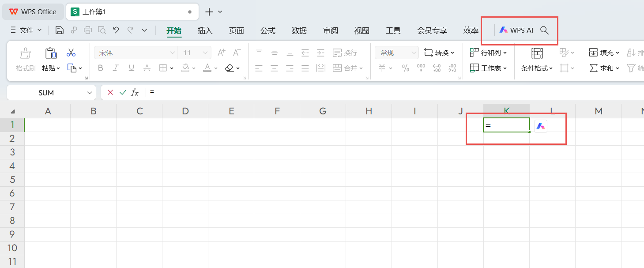Toggle bold formatting with the B icon
This screenshot has width=644, height=268.
pyautogui.click(x=100, y=68)
